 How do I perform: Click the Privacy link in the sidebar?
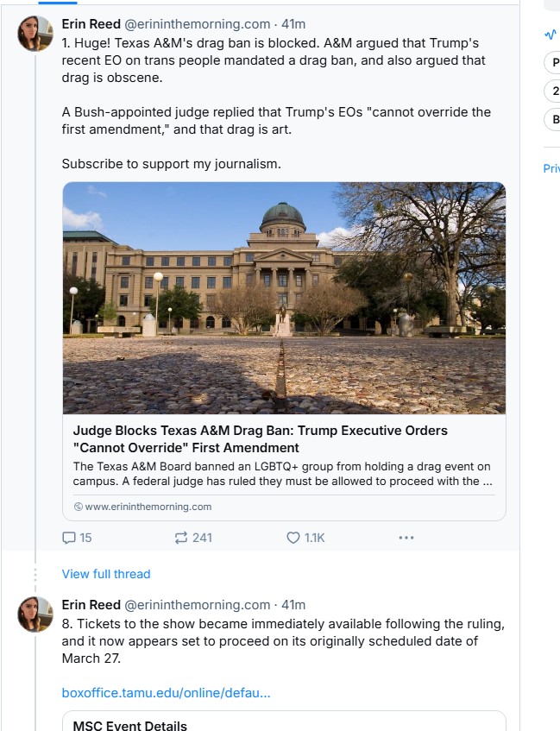[551, 168]
